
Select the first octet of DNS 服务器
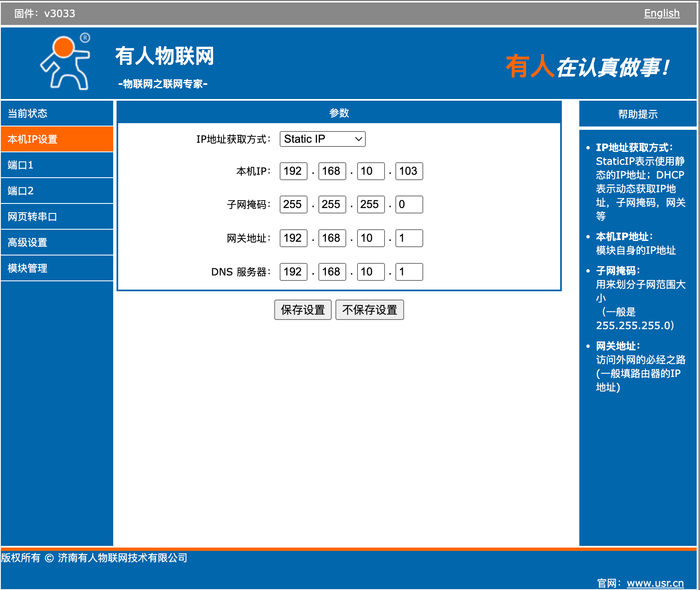(x=293, y=272)
